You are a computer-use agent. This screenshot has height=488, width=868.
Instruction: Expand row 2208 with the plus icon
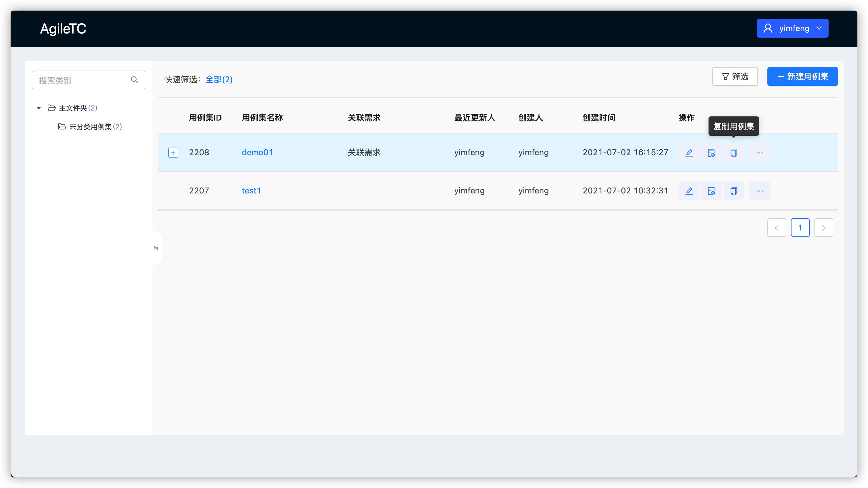coord(173,153)
